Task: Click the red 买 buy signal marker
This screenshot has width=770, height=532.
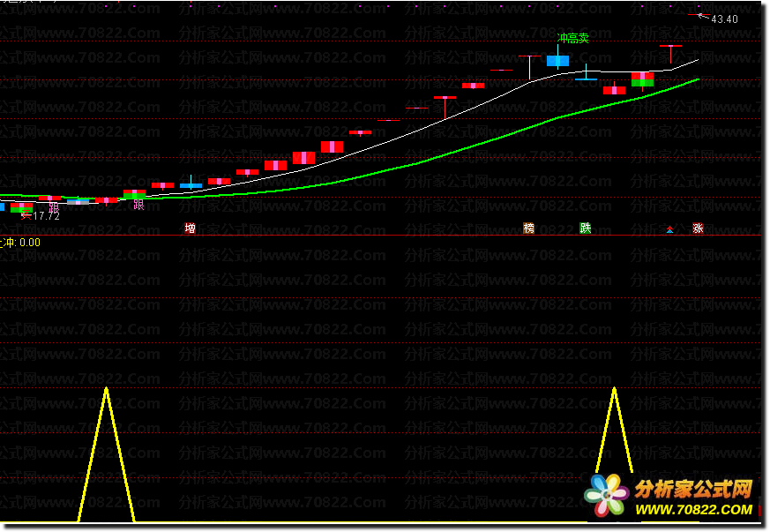Action: point(26,214)
